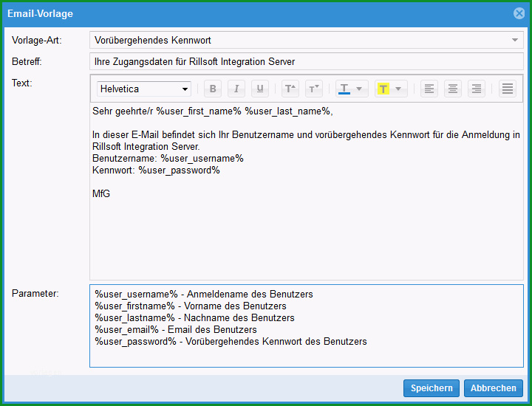This screenshot has width=532, height=406.
Task: Toggle bold formatting in text toolbar
Action: [x=213, y=89]
